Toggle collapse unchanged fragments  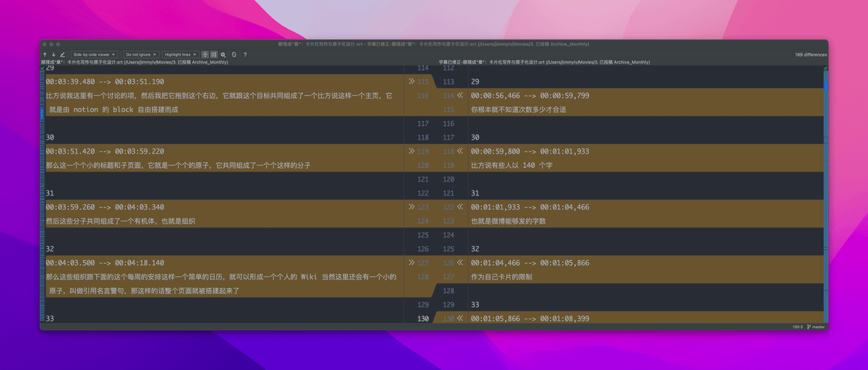pos(205,54)
